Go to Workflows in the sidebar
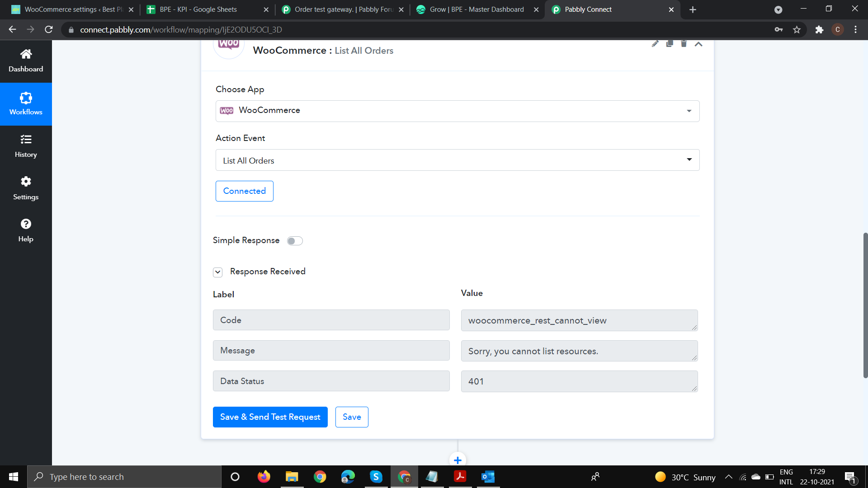Image resolution: width=868 pixels, height=488 pixels. 26,104
